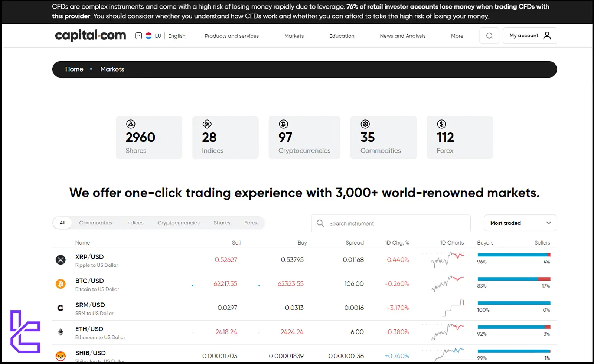Image resolution: width=594 pixels, height=364 pixels.
Task: Open the SRM/USD instrument
Action: (x=90, y=305)
